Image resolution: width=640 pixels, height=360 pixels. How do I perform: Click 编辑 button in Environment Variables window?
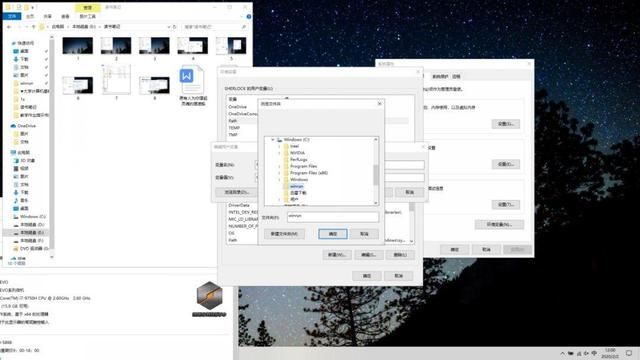369,255
